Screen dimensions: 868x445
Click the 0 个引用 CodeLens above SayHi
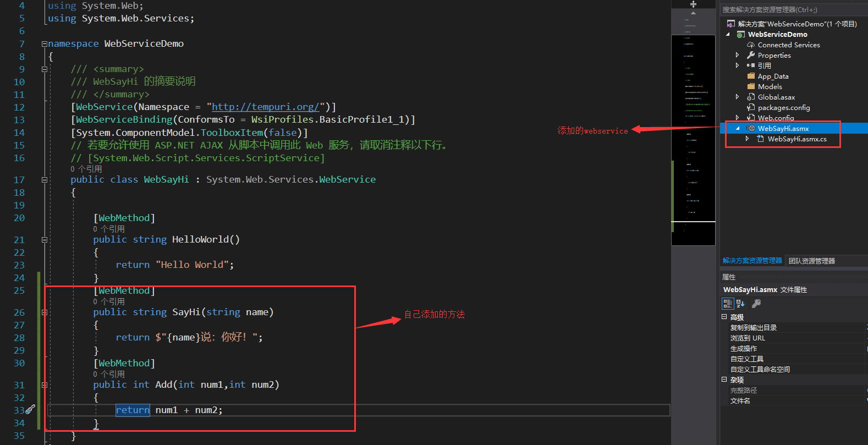(109, 301)
